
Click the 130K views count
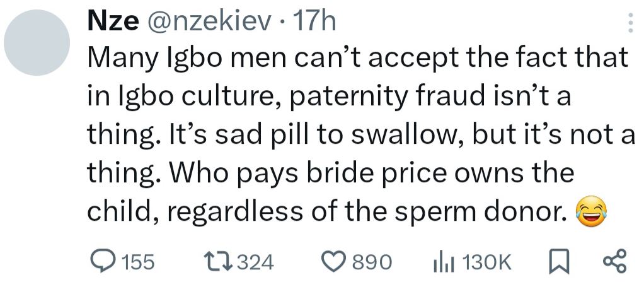[486, 261]
